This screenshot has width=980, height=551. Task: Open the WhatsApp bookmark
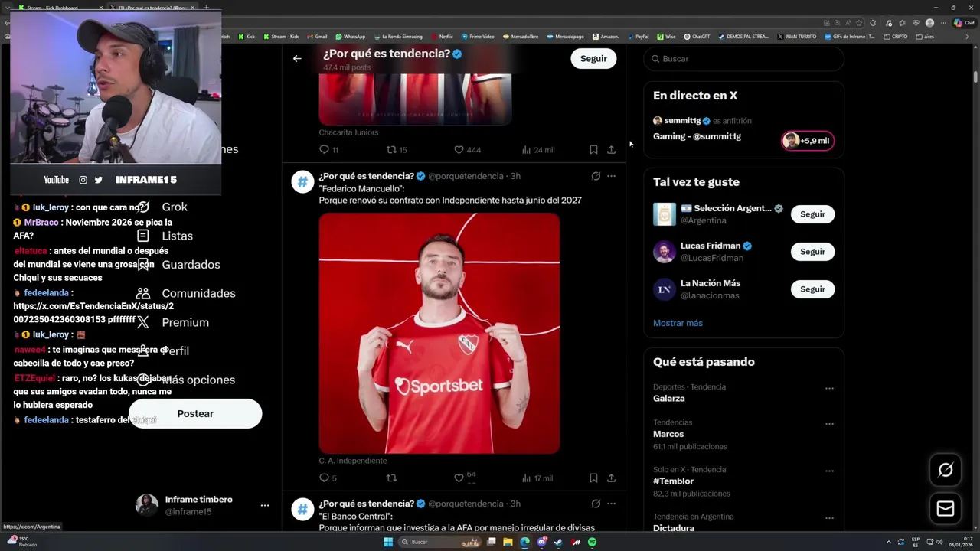point(351,37)
